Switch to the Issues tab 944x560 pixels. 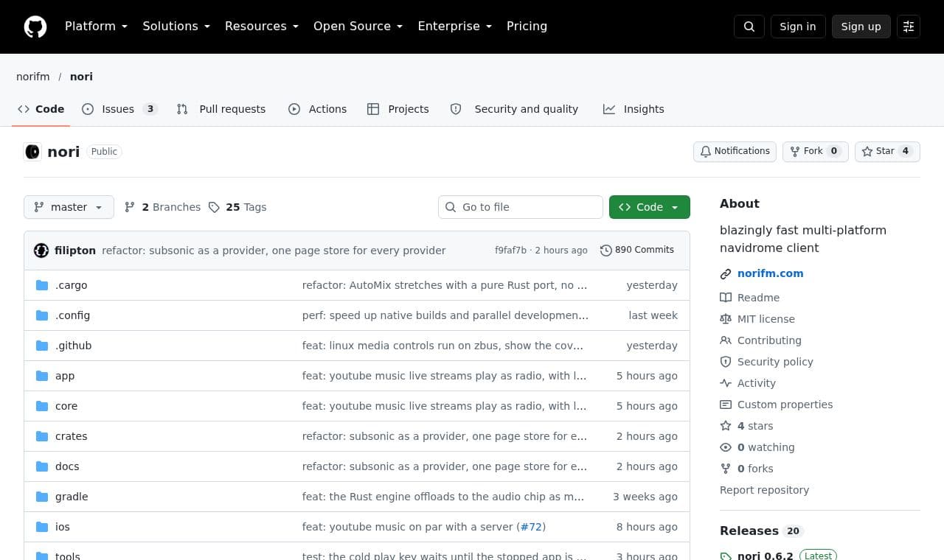pyautogui.click(x=119, y=109)
